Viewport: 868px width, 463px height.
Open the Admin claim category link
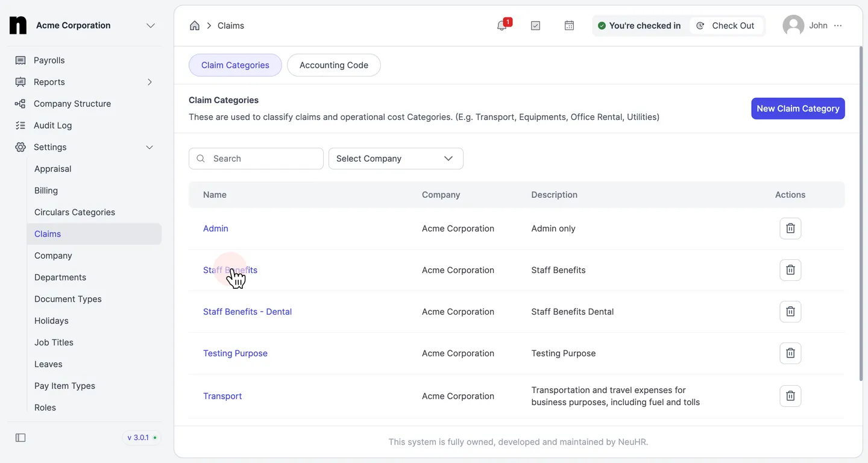[216, 228]
